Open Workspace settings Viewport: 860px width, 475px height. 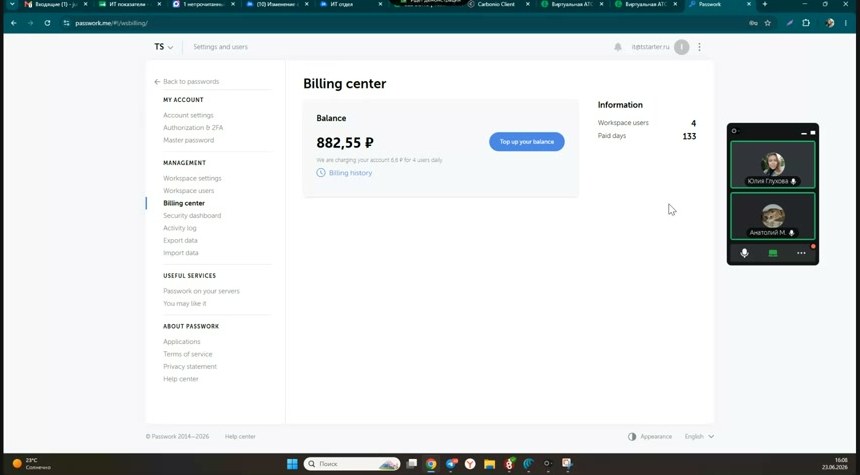point(193,178)
